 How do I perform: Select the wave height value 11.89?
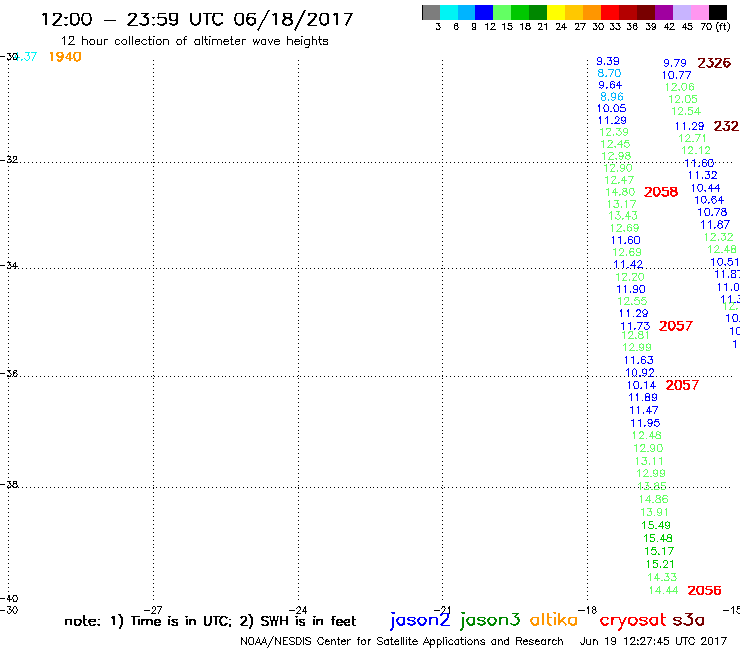coord(643,397)
